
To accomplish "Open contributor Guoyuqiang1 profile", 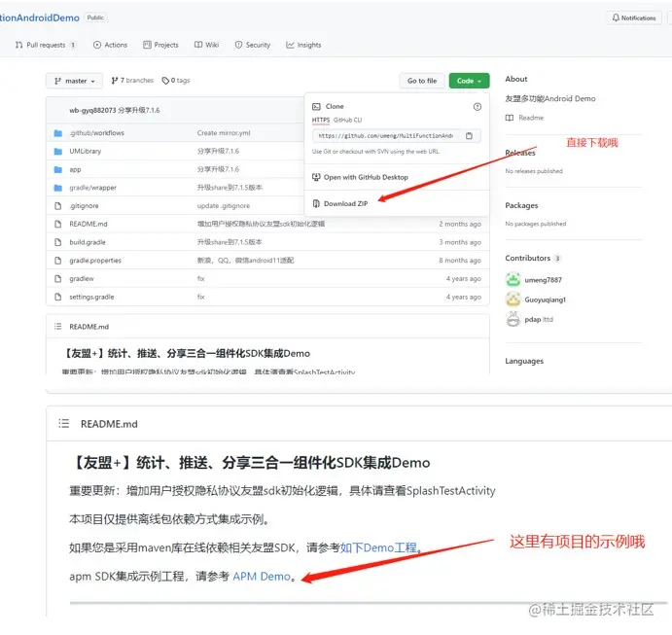I will point(546,300).
